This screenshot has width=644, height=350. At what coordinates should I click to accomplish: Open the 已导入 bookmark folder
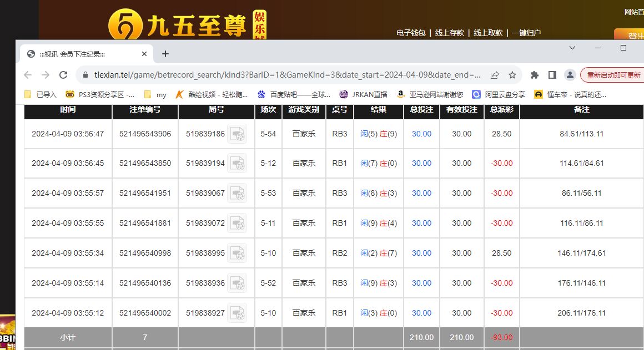tap(40, 95)
